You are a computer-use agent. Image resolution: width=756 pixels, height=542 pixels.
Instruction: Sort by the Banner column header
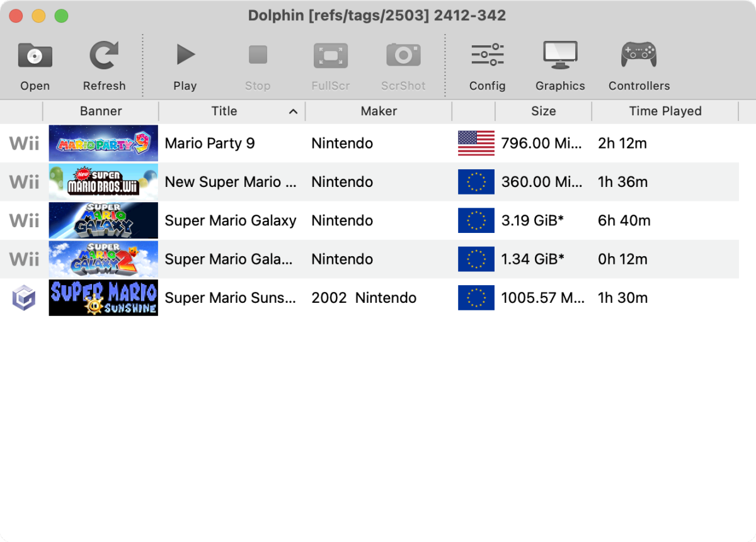101,111
